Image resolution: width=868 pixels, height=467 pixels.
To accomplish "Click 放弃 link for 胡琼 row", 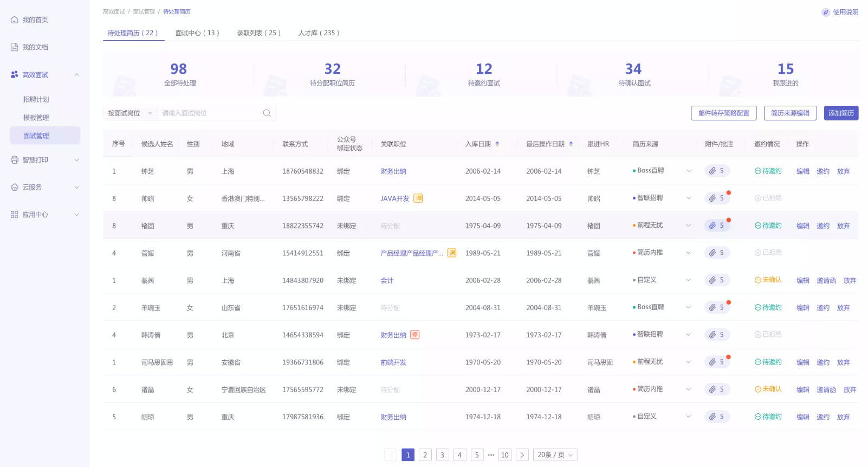I will click(x=844, y=417).
